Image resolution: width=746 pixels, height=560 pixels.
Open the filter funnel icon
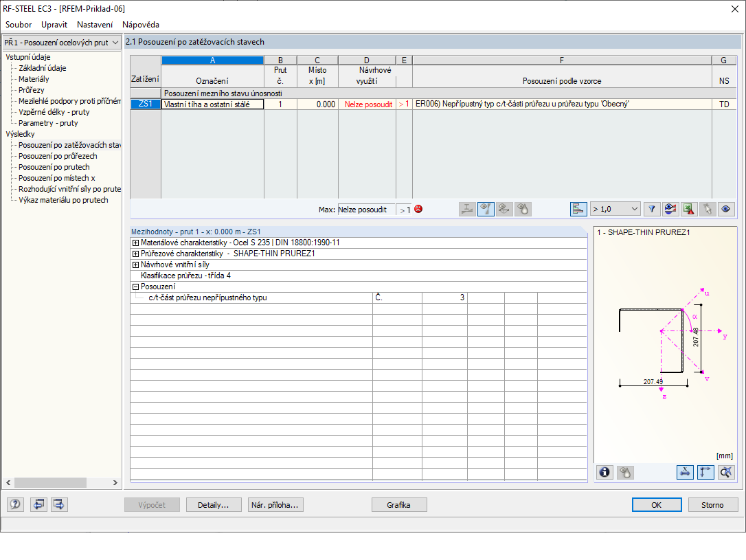(x=652, y=209)
